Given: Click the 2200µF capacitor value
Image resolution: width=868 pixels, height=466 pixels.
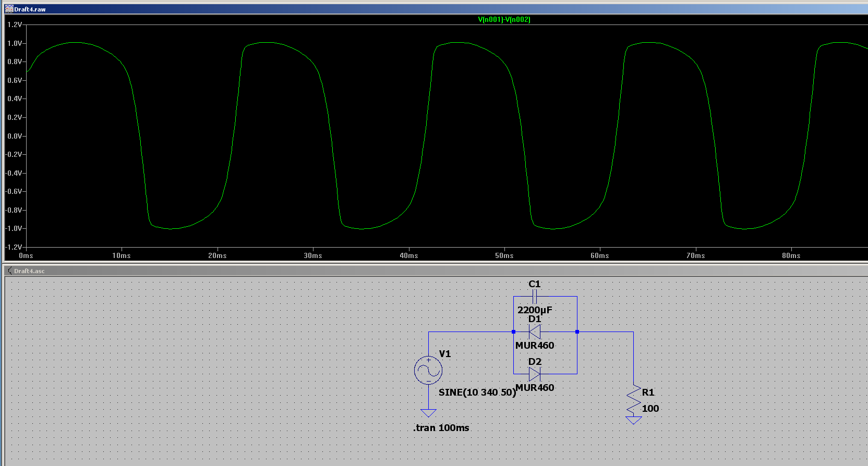Looking at the screenshot, I should 535,310.
